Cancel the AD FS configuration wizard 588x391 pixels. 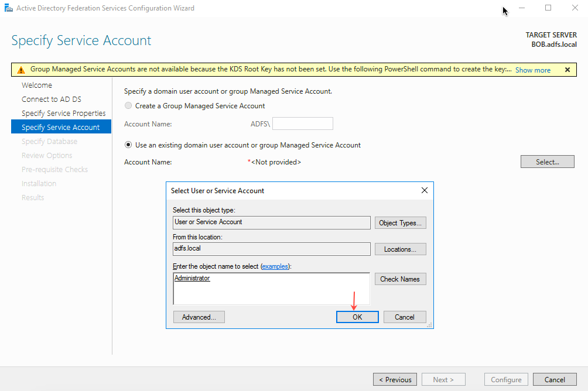[x=555, y=379]
